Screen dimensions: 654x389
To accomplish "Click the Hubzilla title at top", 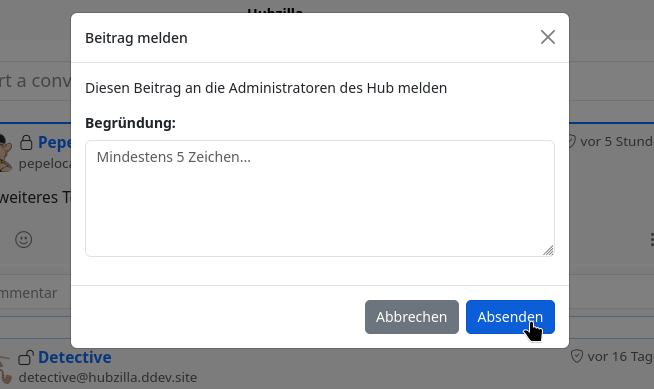I will [x=275, y=10].
